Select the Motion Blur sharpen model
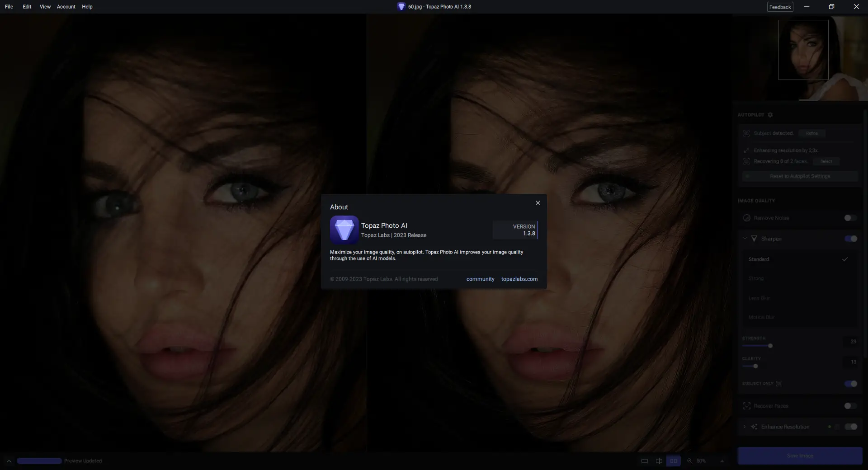868x470 pixels. click(800, 317)
